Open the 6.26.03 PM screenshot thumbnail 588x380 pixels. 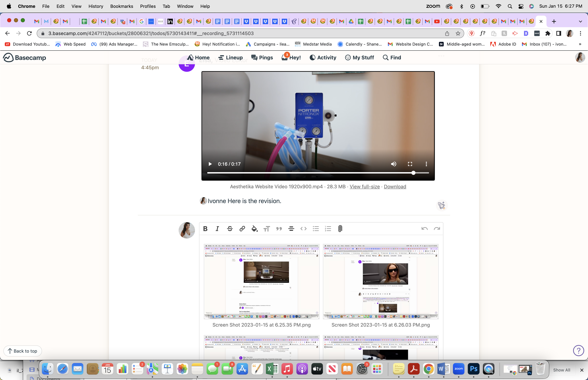point(380,282)
